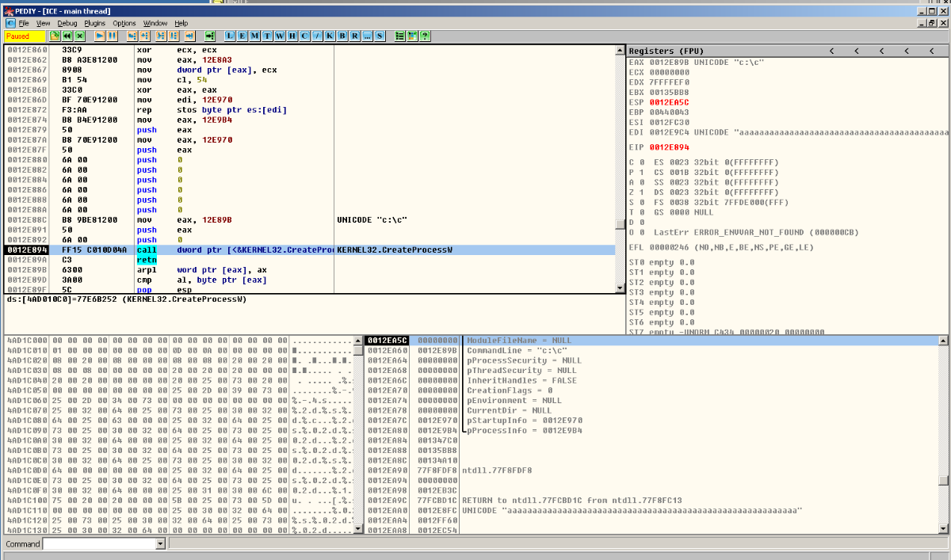Viewport: 951px width, 560px height.
Task: Click into the Command input field
Action: point(99,544)
